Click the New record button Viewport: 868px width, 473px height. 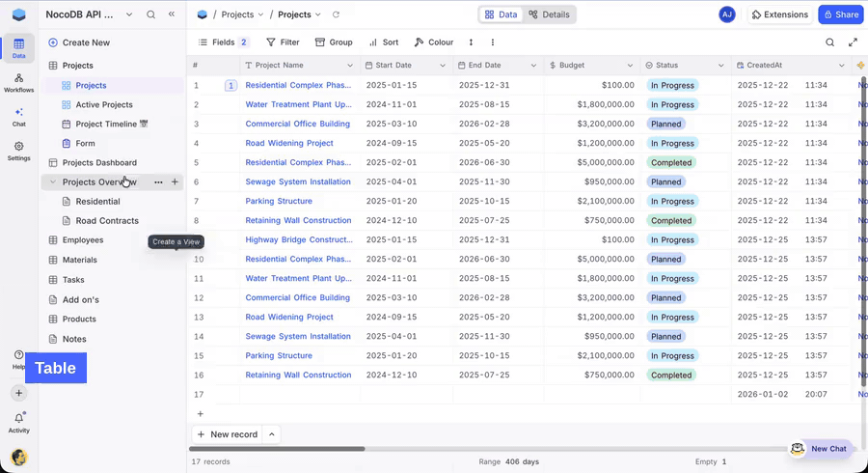coord(228,434)
